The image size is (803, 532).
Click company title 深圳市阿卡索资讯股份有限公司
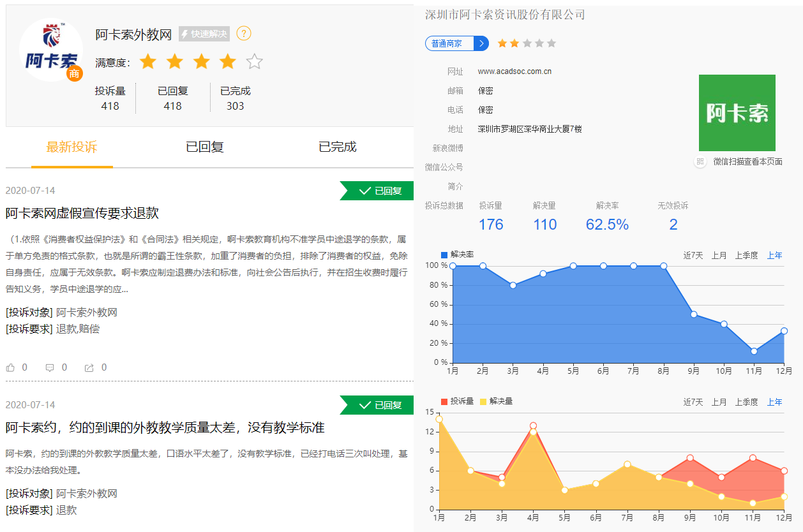(x=505, y=14)
